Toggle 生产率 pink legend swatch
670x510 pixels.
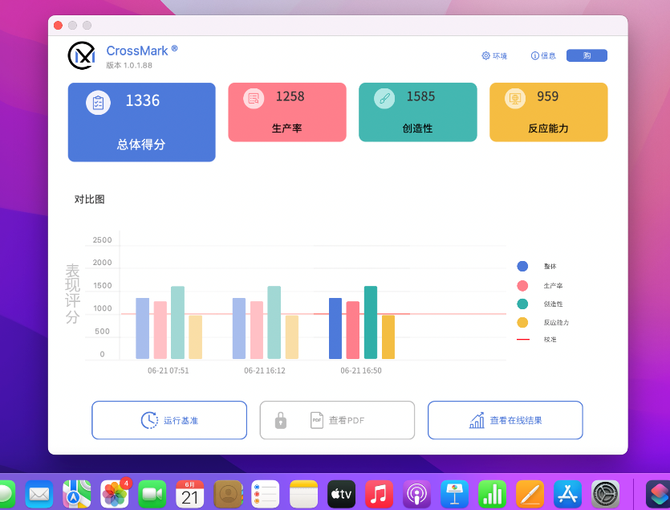pyautogui.click(x=522, y=286)
